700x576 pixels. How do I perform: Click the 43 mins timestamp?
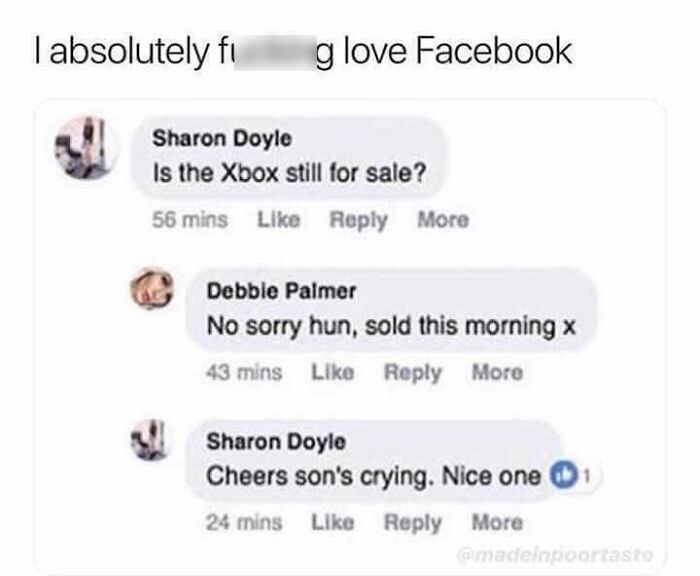244,372
